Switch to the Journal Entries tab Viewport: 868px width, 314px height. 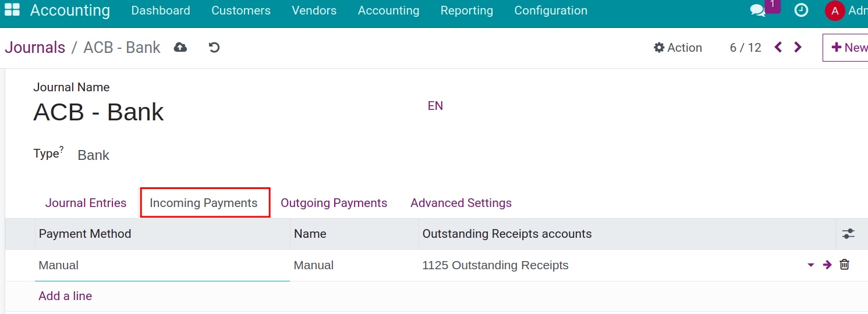click(x=86, y=203)
